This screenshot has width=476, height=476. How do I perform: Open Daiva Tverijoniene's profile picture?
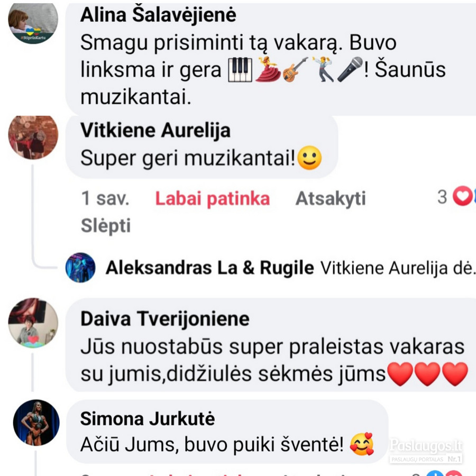coord(33,323)
